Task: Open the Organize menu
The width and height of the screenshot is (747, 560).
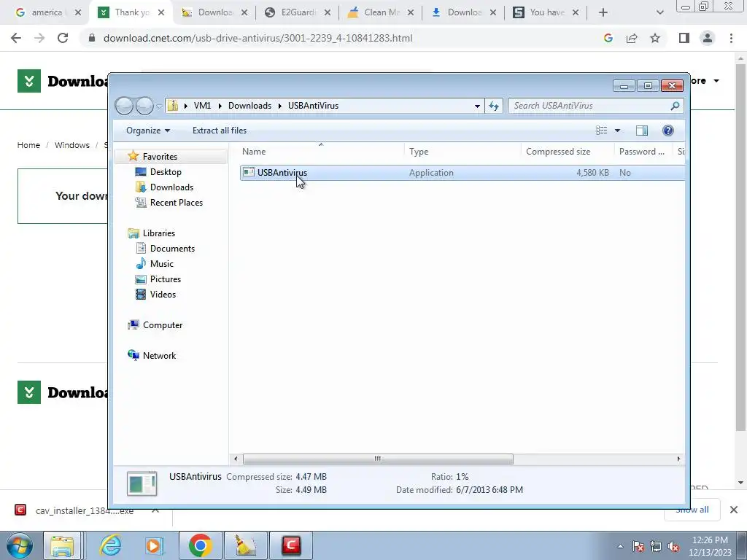Action: tap(147, 131)
